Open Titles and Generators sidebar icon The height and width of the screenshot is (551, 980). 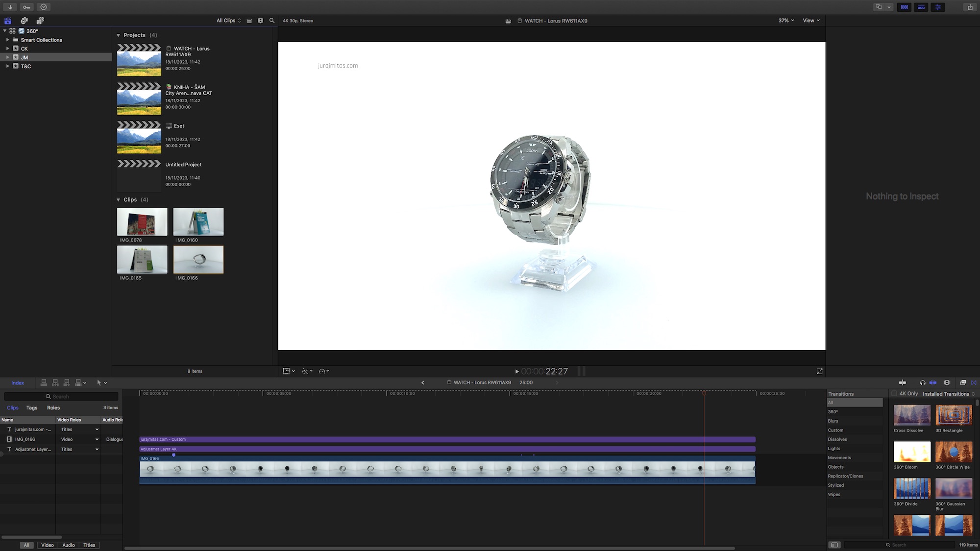pos(40,21)
